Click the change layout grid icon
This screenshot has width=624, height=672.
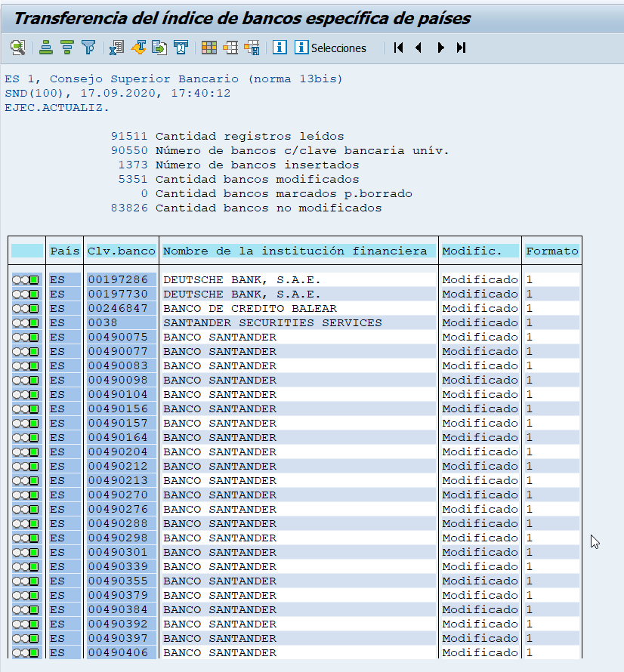tap(209, 48)
